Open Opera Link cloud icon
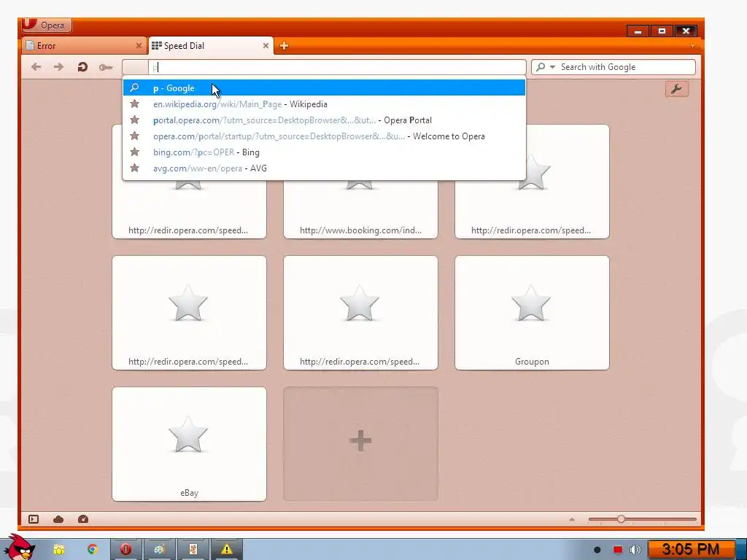Viewport: 747px width, 560px height. (58, 519)
